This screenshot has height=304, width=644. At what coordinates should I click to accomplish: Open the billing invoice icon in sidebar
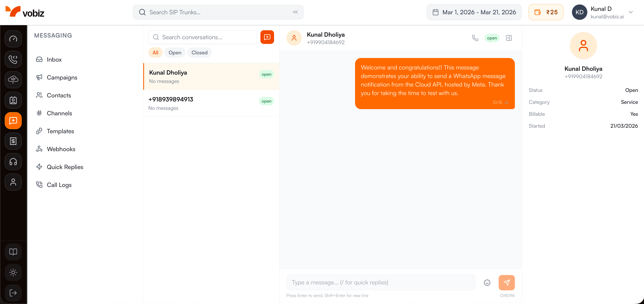pyautogui.click(x=13, y=141)
